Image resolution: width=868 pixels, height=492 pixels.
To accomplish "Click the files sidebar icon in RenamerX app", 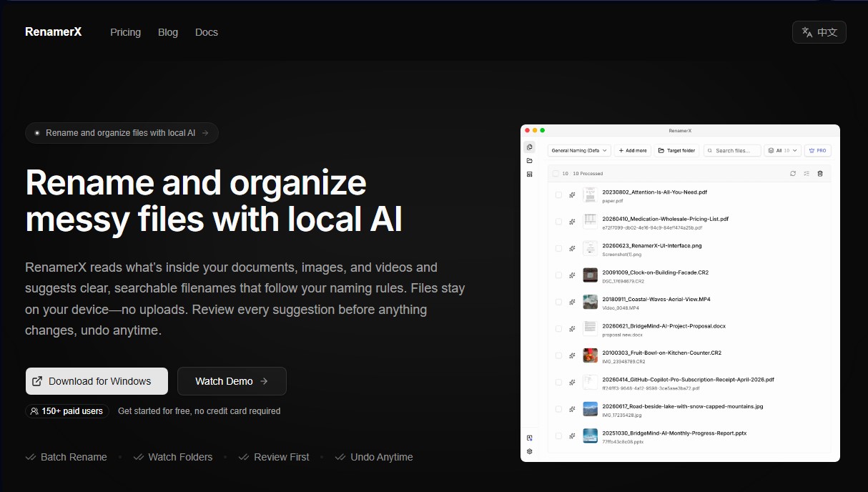I will coord(530,147).
